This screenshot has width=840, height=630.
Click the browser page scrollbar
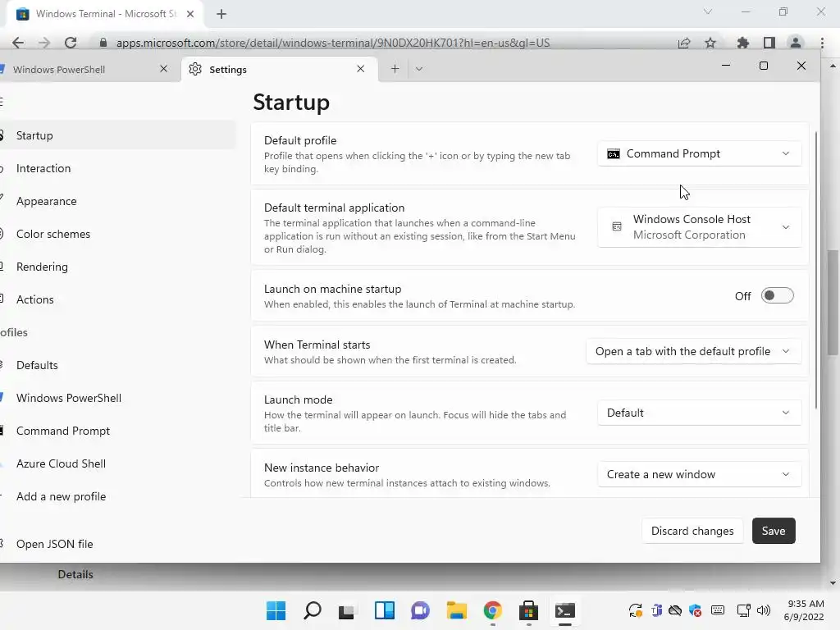[833, 303]
